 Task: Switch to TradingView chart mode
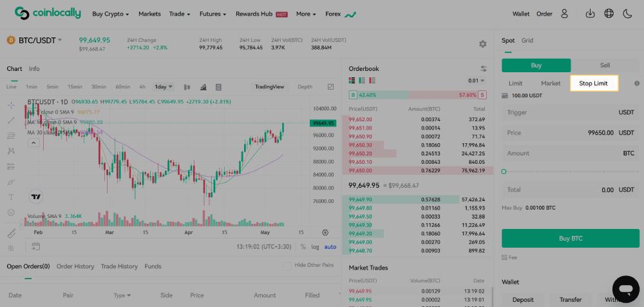269,87
